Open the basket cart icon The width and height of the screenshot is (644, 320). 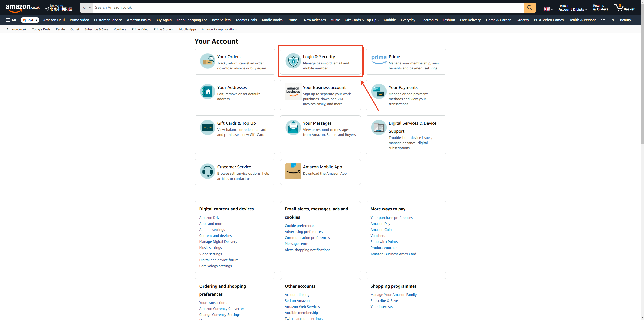[x=619, y=8]
